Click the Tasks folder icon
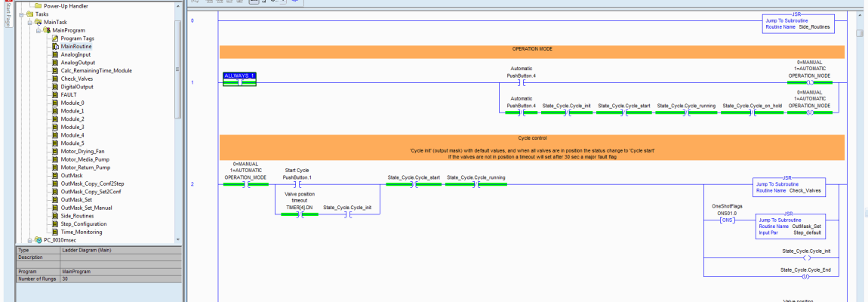Screen dimensions: 868x302 pos(29,14)
